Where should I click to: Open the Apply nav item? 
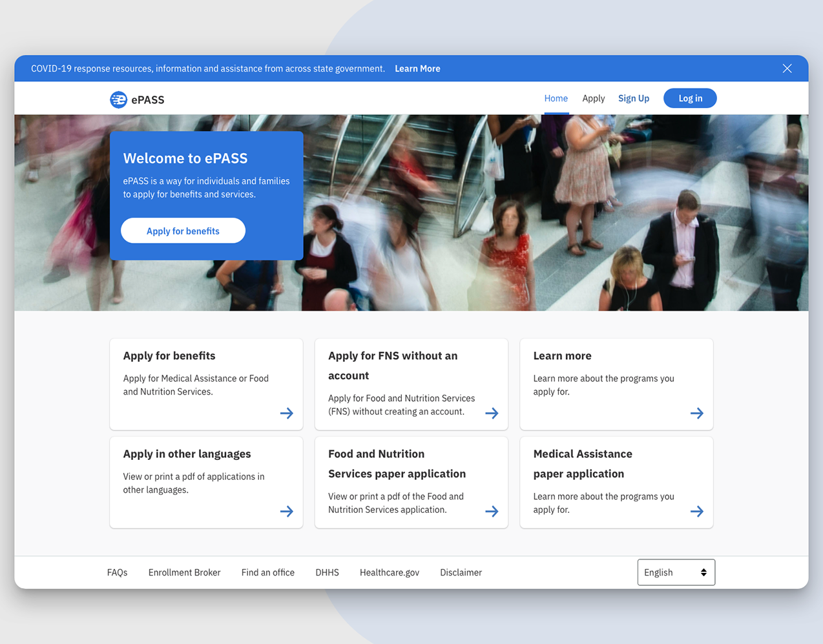click(593, 98)
